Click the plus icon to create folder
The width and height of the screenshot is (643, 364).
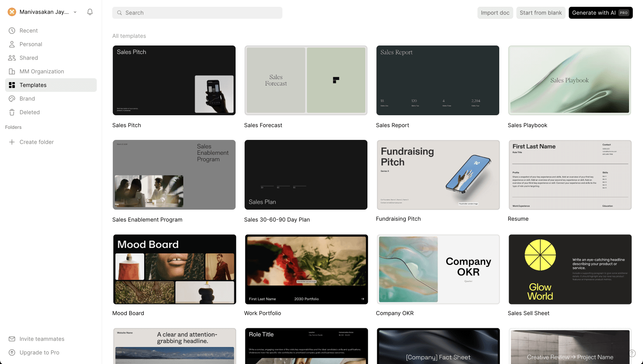pyautogui.click(x=12, y=142)
